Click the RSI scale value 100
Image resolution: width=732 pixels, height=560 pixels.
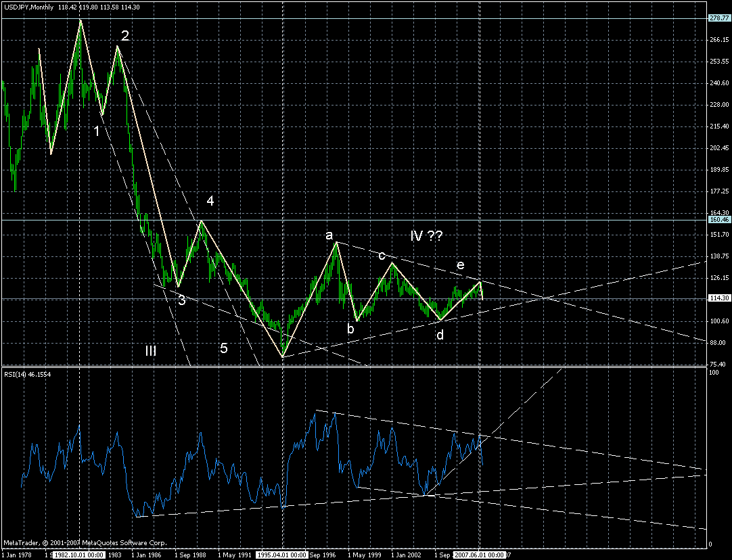coord(714,373)
